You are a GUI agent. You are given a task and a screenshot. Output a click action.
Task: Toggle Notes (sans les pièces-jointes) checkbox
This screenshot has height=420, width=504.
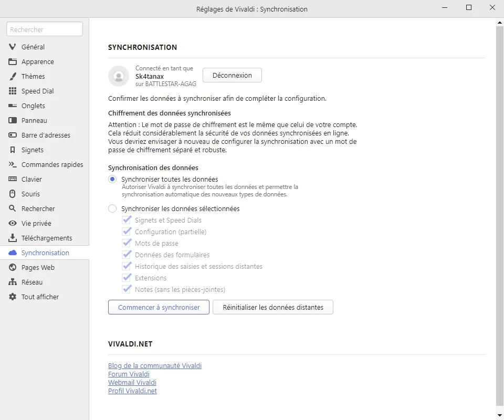coord(127,289)
